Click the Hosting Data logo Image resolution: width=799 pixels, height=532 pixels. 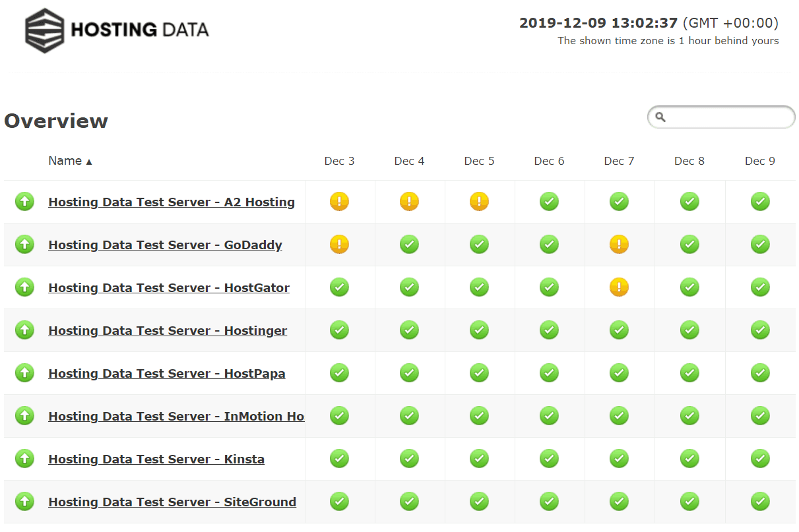(117, 30)
